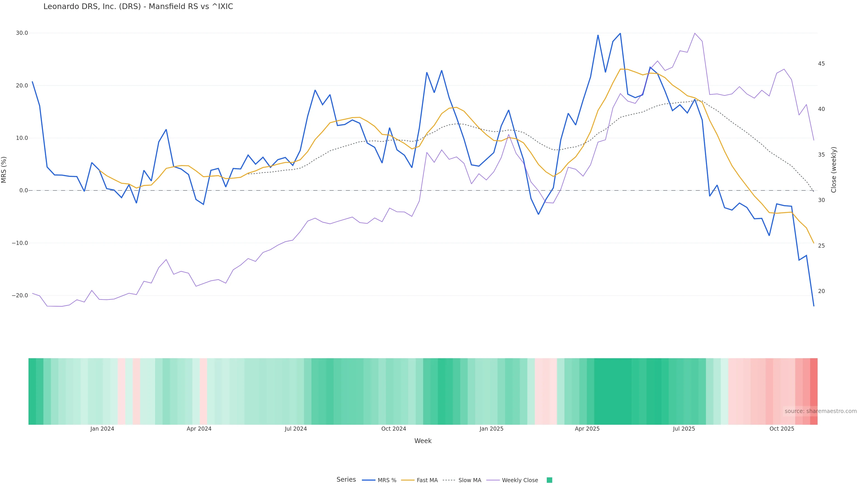Toggle Slow MA series in legend
This screenshot has width=868, height=488.
(x=470, y=480)
